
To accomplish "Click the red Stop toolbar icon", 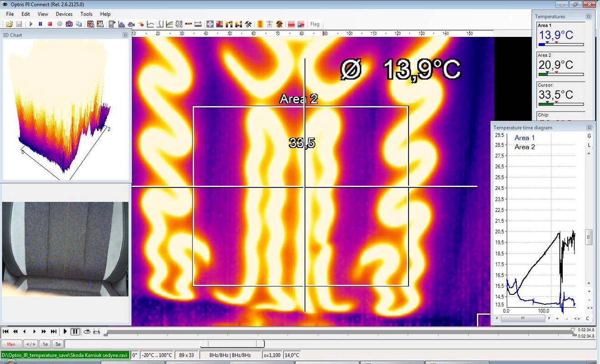I will 50,24.
